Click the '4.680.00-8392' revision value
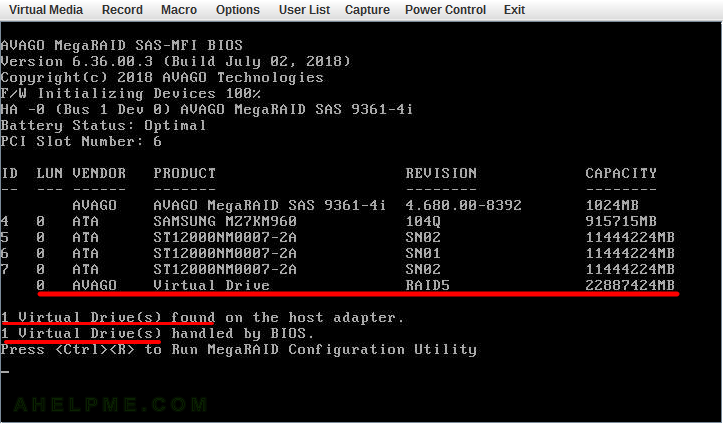 point(463,205)
